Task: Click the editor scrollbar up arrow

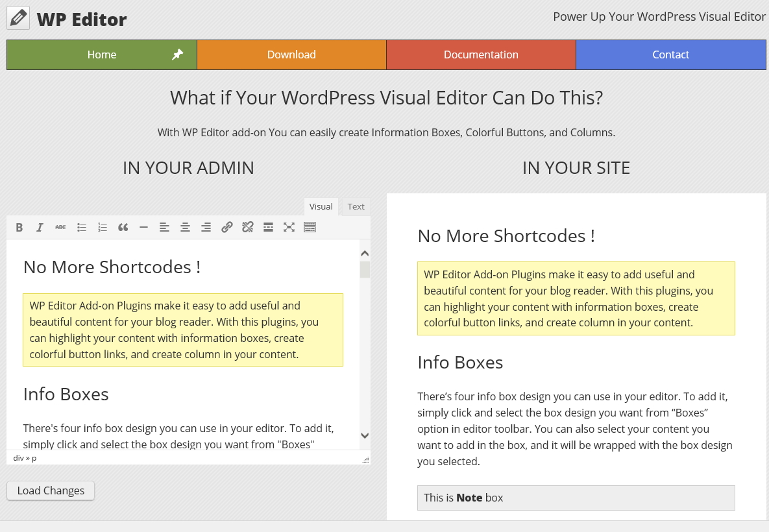Action: pyautogui.click(x=365, y=254)
